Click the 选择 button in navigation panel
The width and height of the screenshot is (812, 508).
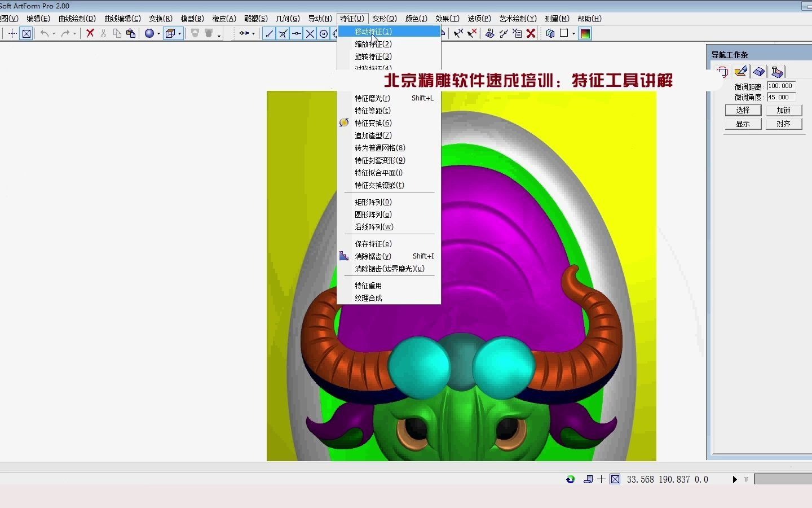[x=743, y=110]
